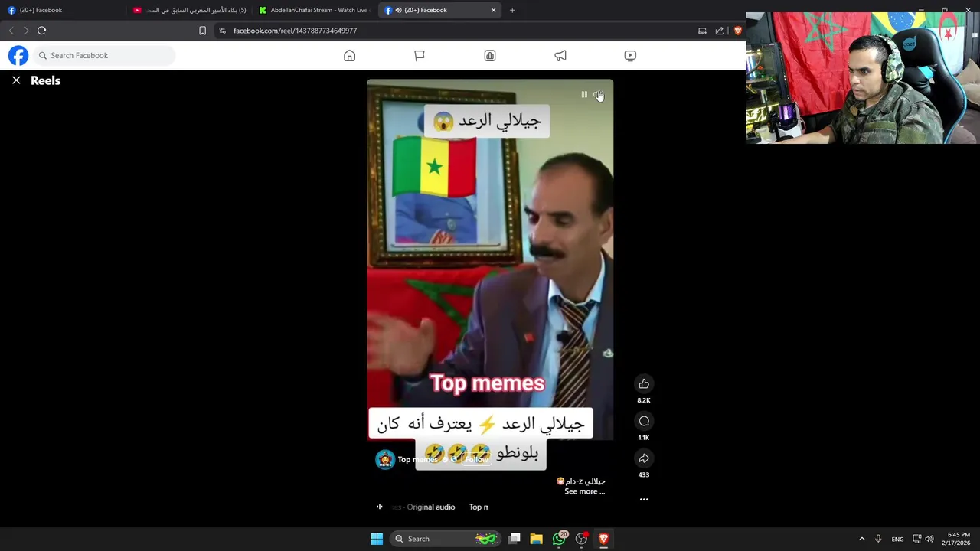Switch to the first (20+) Facebook tab
The width and height of the screenshot is (980, 551).
click(61, 10)
